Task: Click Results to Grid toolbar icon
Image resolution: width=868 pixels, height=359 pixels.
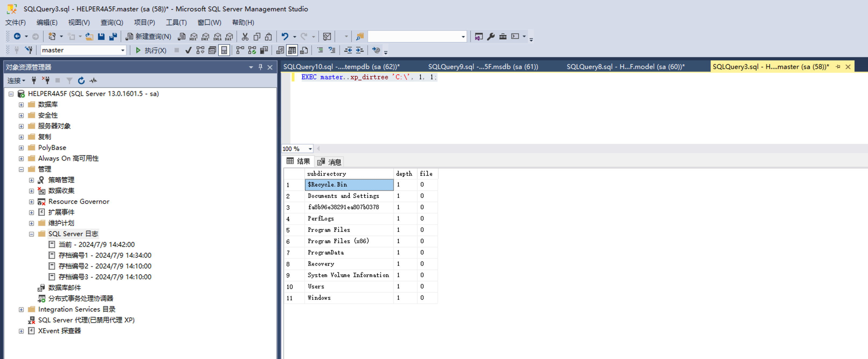Action: pos(292,50)
